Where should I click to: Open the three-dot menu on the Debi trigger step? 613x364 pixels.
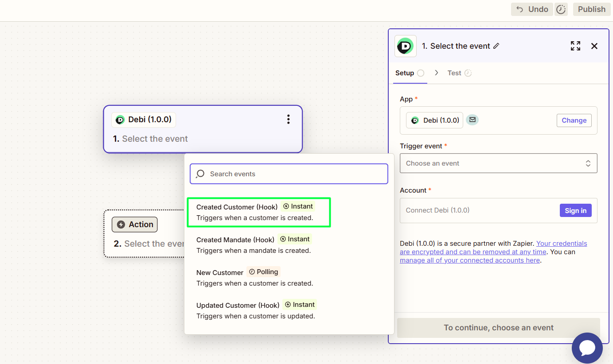[289, 119]
